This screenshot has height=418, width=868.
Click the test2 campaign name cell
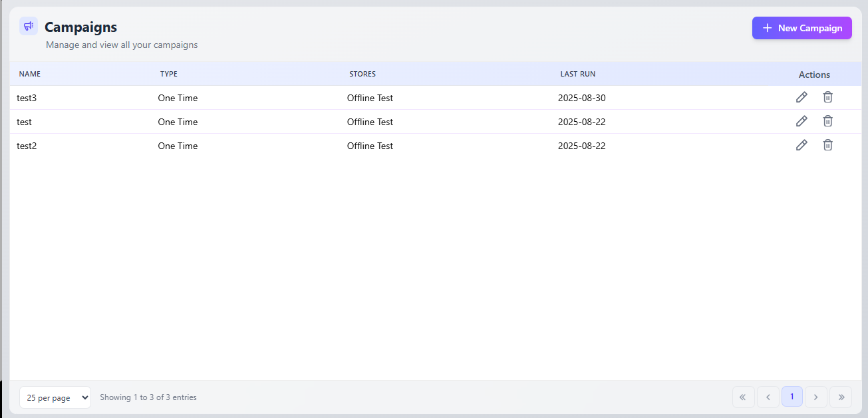(x=27, y=146)
